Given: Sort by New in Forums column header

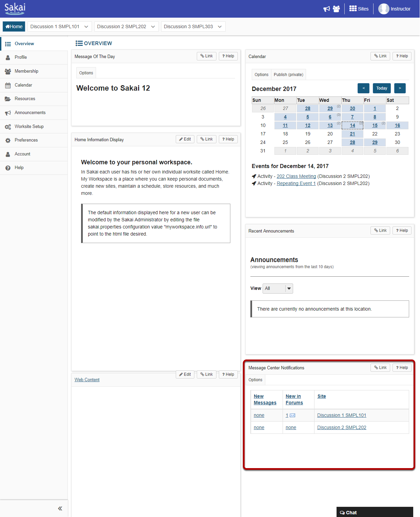Looking at the screenshot, I should pyautogui.click(x=294, y=400).
